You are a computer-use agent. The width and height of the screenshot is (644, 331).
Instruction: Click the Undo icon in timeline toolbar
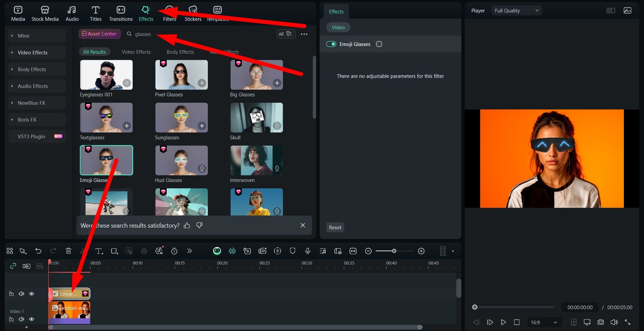click(38, 251)
